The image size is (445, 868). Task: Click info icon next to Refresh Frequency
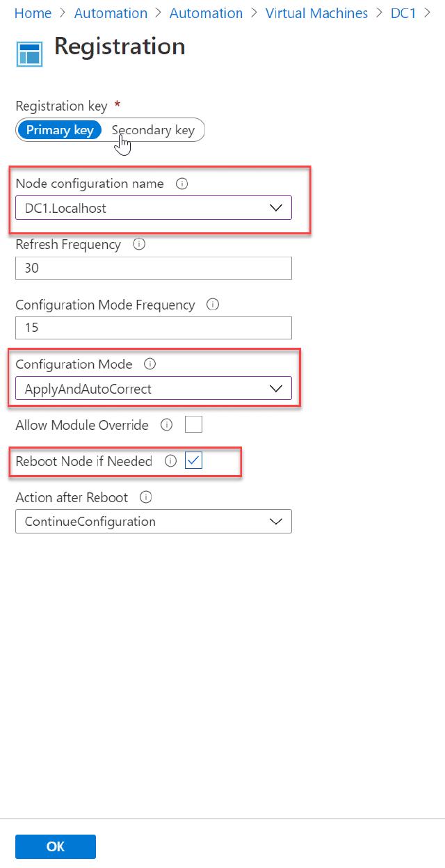pos(138,245)
